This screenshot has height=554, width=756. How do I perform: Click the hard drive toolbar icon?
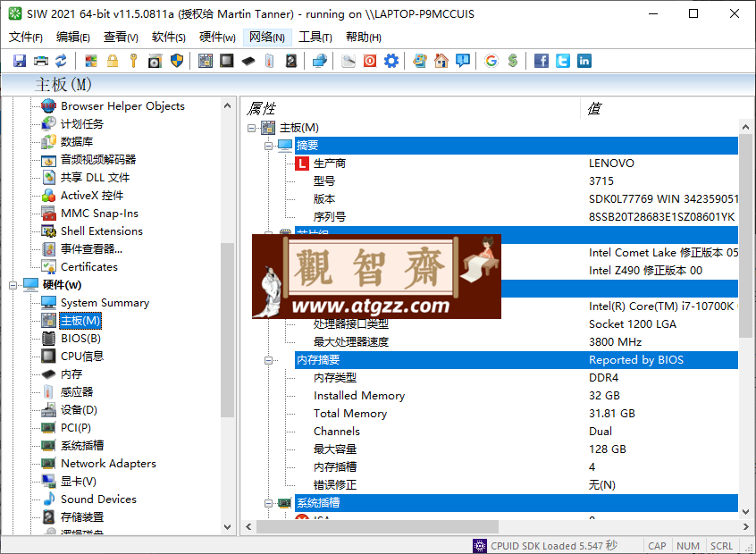(x=291, y=61)
